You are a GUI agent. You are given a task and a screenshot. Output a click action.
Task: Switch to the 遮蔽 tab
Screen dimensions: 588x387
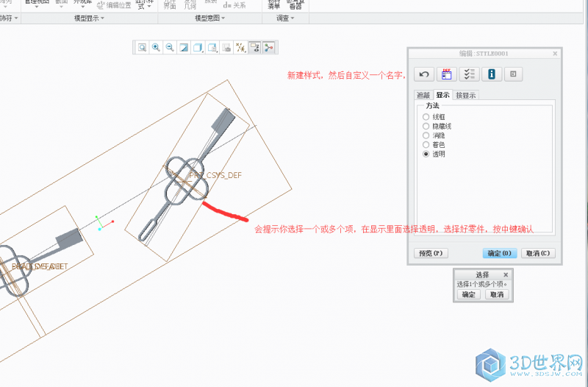423,96
